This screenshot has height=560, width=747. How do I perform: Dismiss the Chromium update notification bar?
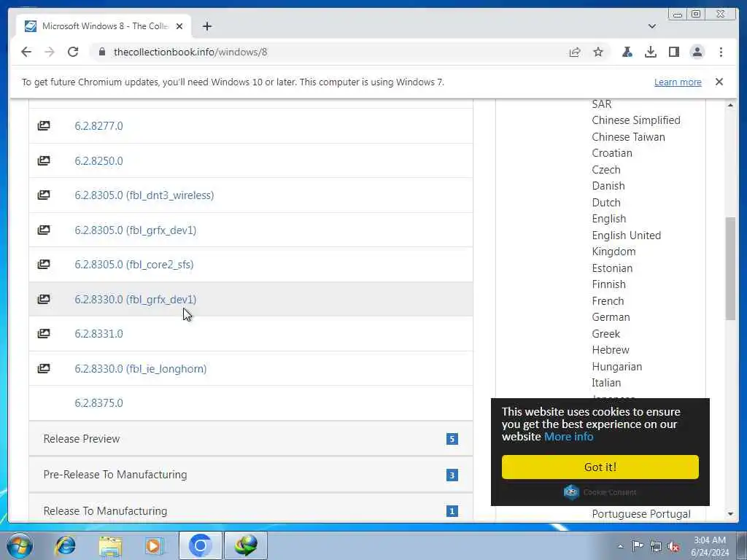pos(719,82)
